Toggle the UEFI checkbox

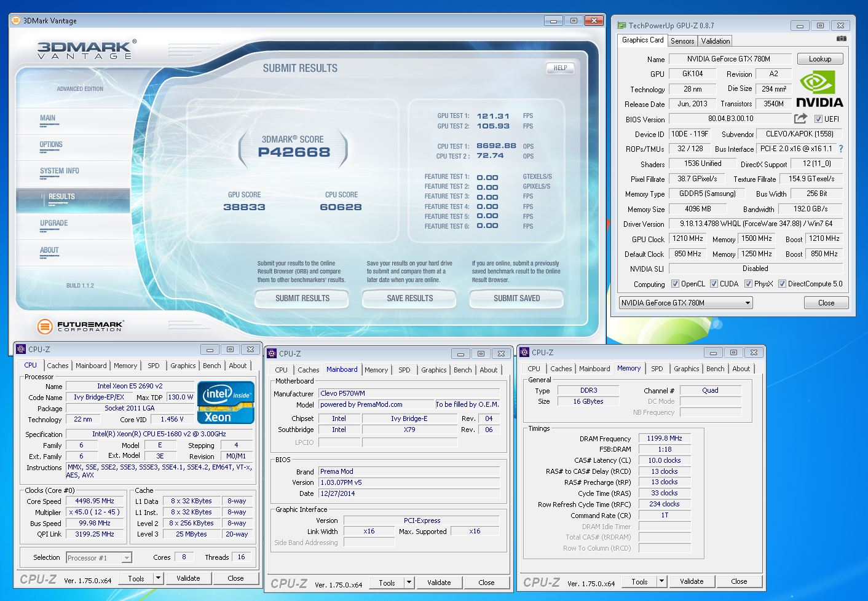click(x=818, y=119)
